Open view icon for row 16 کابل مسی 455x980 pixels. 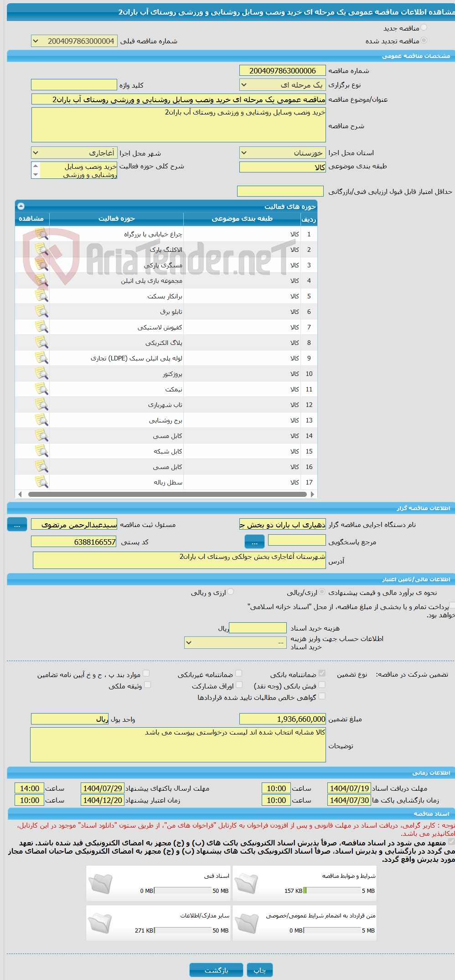[41, 467]
